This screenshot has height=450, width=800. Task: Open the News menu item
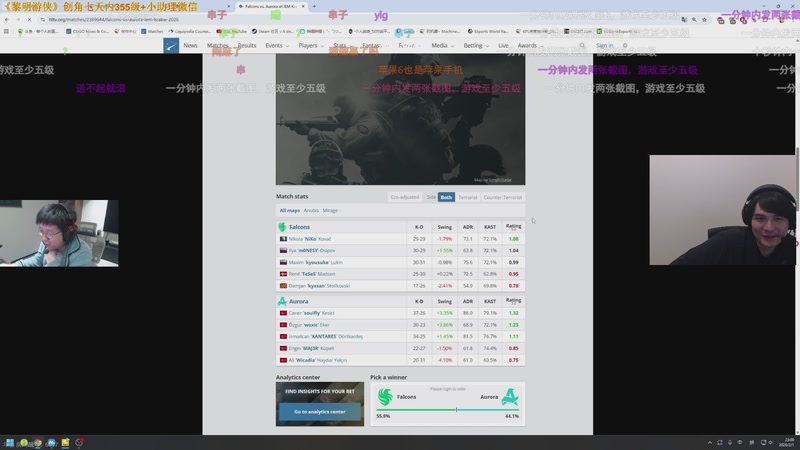pos(190,45)
